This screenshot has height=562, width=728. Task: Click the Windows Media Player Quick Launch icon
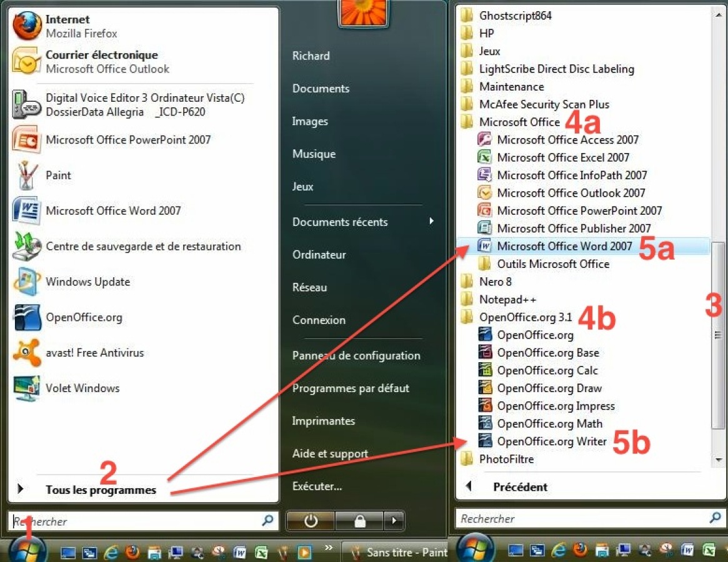[x=304, y=552]
